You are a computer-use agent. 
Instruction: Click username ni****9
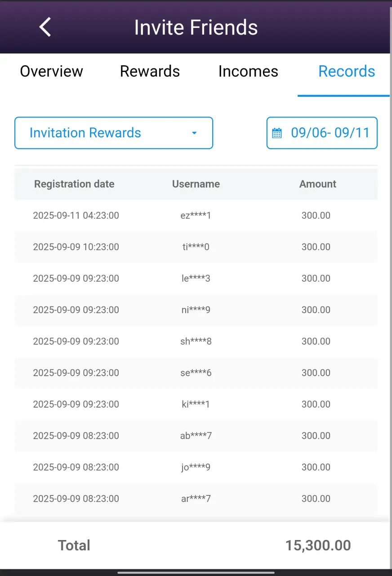(x=196, y=310)
